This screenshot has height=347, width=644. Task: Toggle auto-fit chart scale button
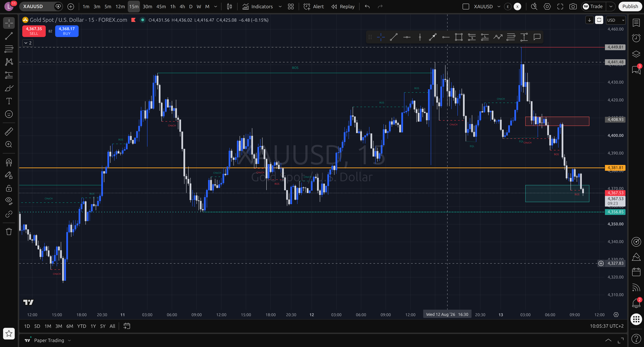(599, 20)
